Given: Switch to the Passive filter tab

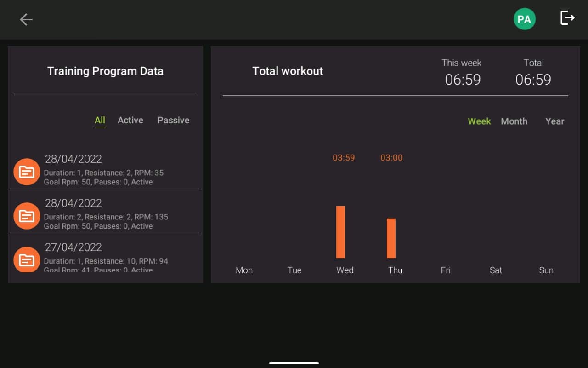Looking at the screenshot, I should click(x=173, y=120).
